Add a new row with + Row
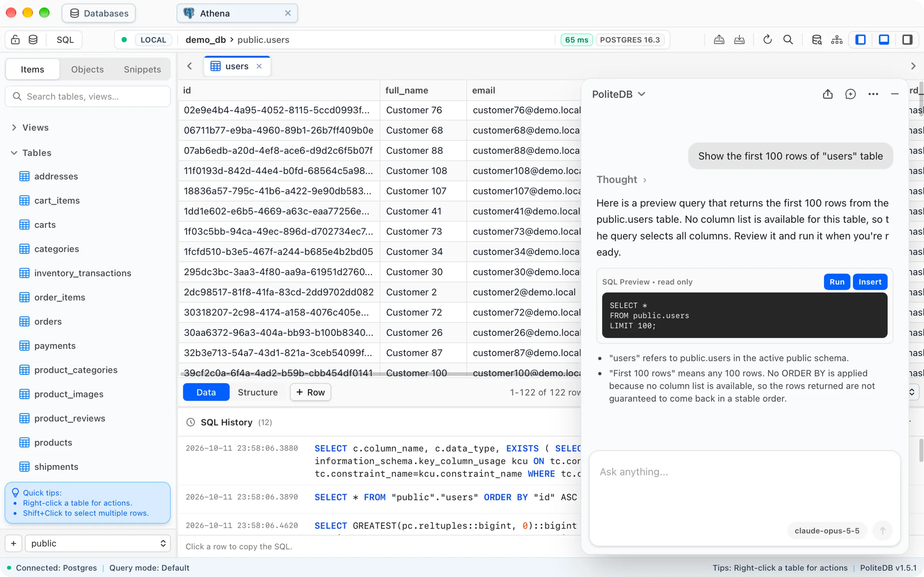Image resolution: width=924 pixels, height=577 pixels. click(x=310, y=392)
